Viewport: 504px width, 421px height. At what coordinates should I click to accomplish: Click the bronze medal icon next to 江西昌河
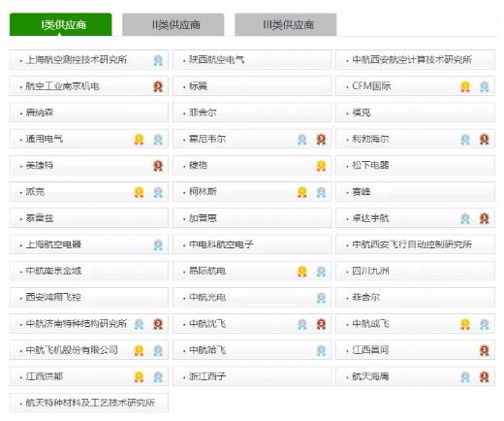[484, 350]
